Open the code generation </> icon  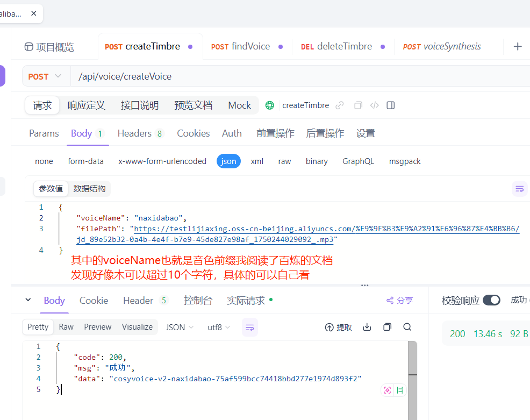pos(374,105)
